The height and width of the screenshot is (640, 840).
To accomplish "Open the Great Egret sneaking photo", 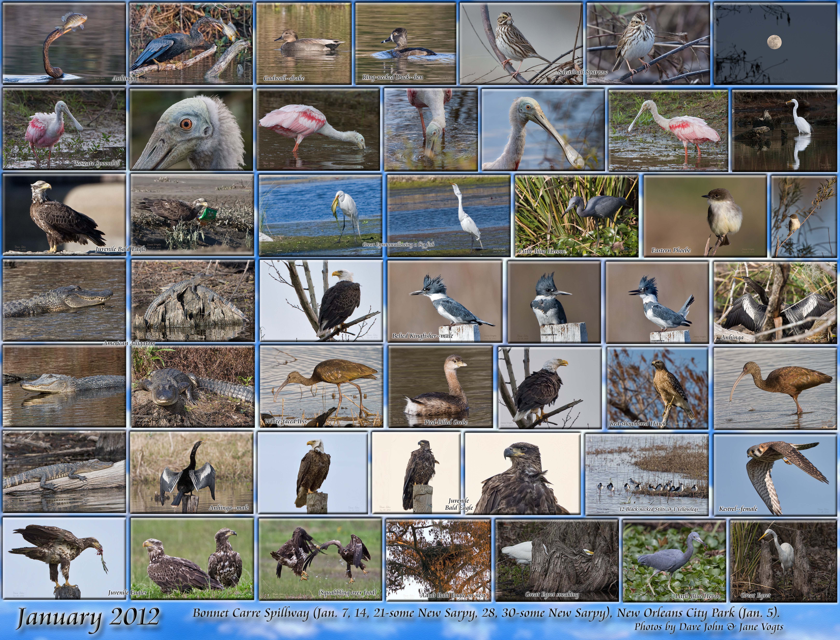I will (x=557, y=561).
